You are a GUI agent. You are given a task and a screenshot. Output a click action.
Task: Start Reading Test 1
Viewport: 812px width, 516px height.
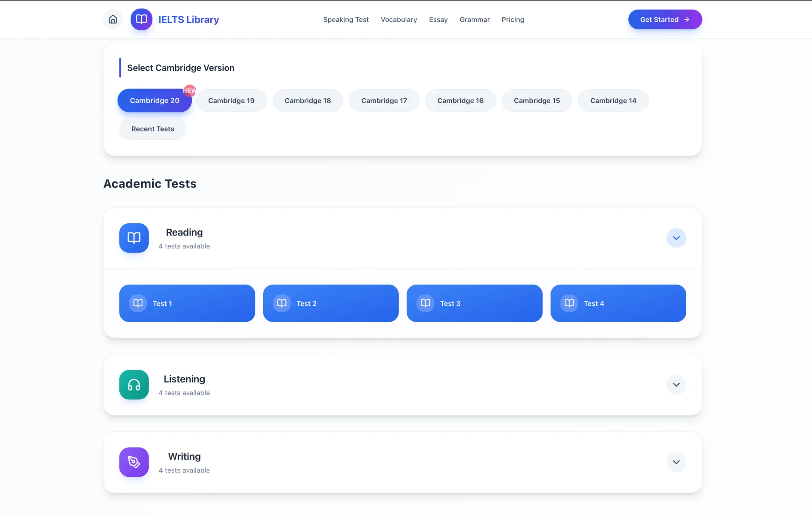[187, 303]
